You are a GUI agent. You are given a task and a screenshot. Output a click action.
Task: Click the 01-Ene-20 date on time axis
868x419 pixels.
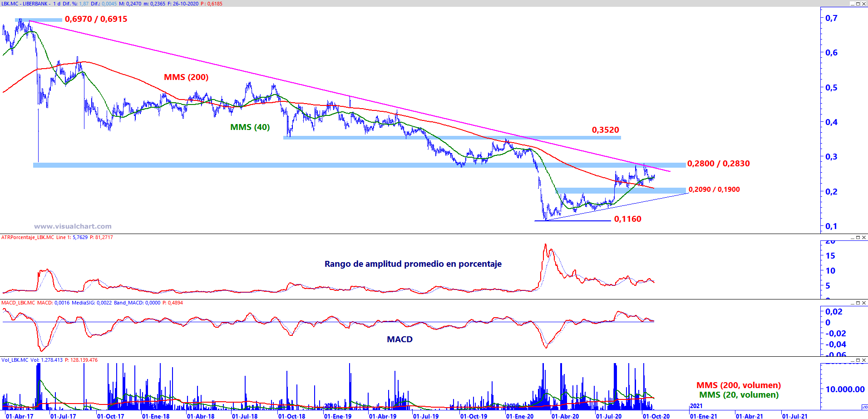point(520,416)
